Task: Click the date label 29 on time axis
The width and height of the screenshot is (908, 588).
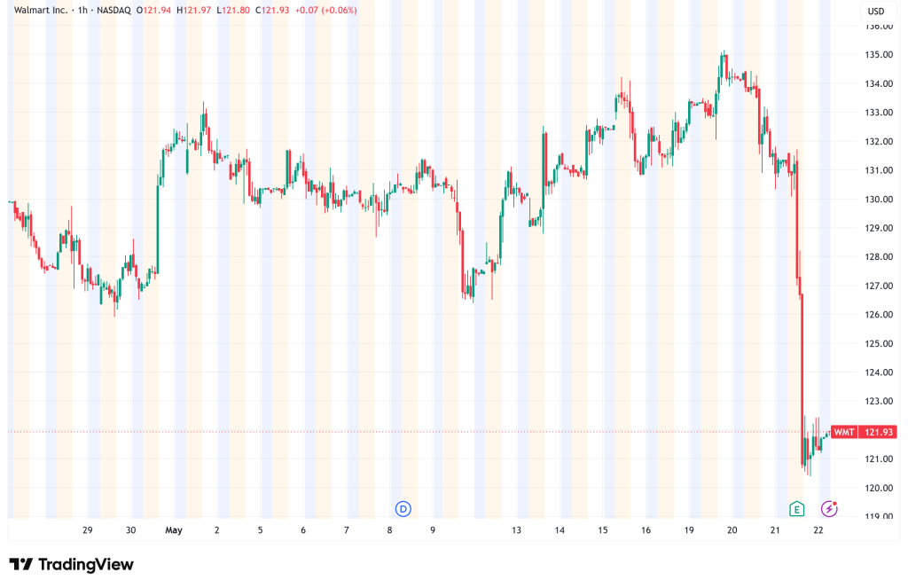Action: click(x=88, y=530)
